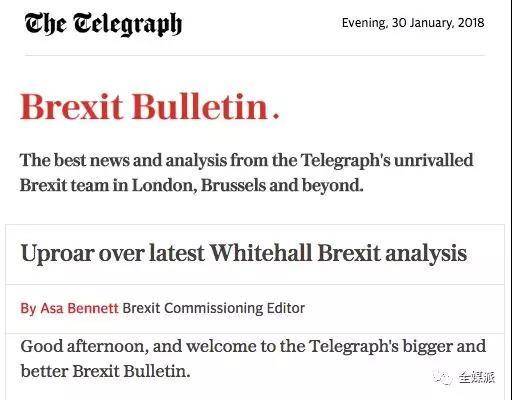Click the Brexit Commissioning Editor title
The image size is (512, 400).
pyautogui.click(x=214, y=308)
